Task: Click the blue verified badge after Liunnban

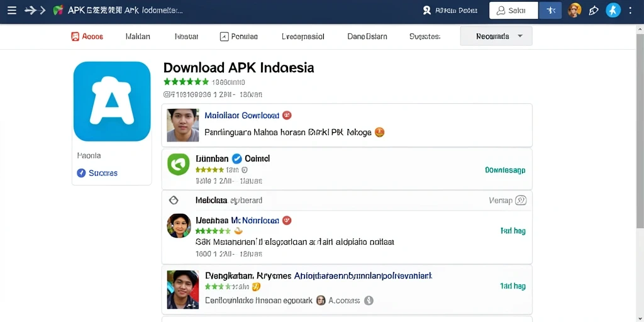Action: (237, 158)
